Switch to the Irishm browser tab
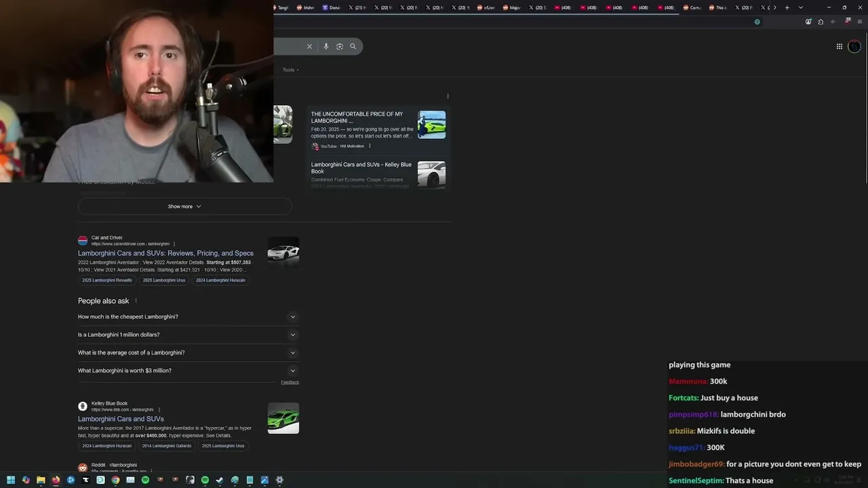This screenshot has height=488, width=868. 306,7
